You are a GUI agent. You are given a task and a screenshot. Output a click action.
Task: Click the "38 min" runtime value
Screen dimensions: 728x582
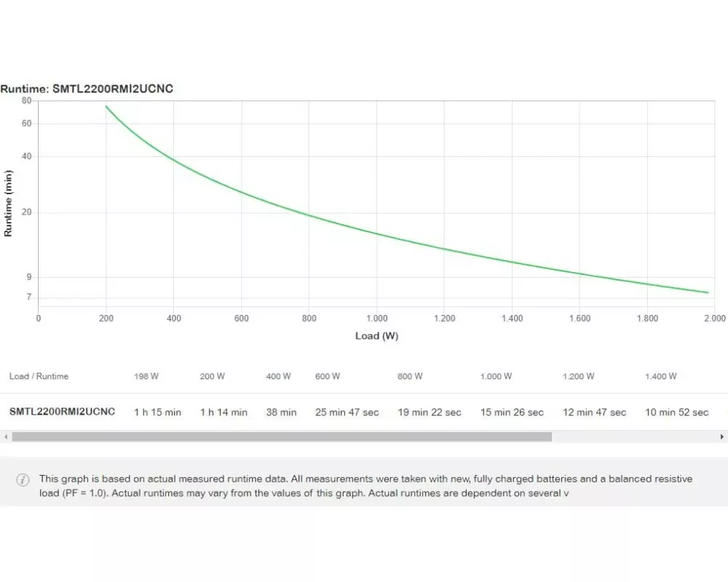[x=281, y=412]
